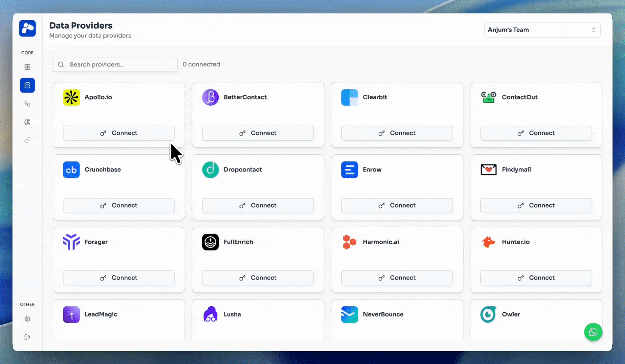Select the Crunchbase logo

point(71,170)
